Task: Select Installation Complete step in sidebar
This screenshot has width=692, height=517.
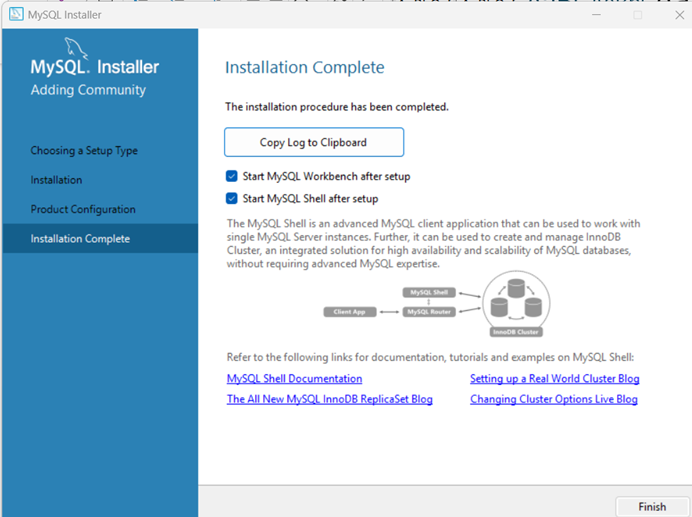Action: coord(100,238)
